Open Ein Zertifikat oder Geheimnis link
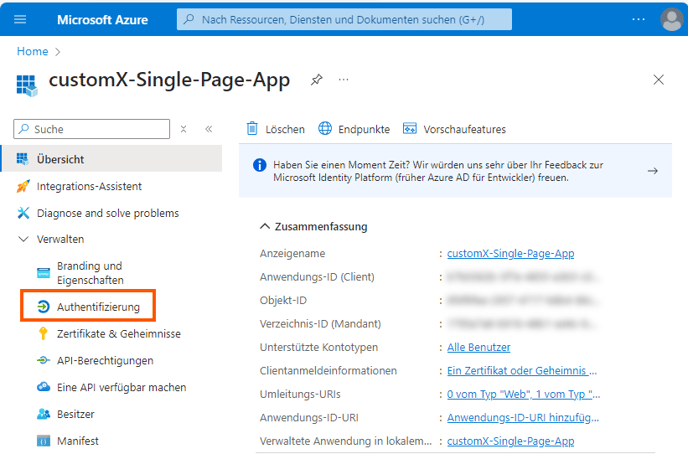688x454 pixels. [522, 371]
